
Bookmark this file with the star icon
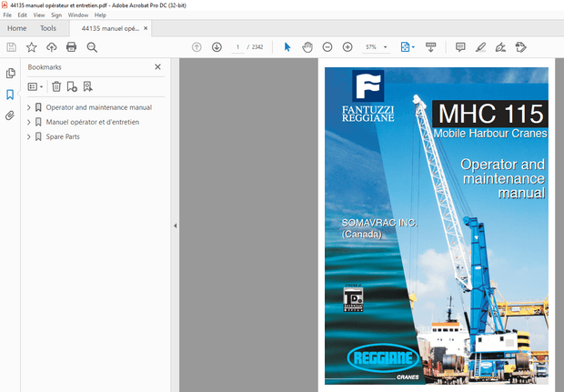(32, 47)
